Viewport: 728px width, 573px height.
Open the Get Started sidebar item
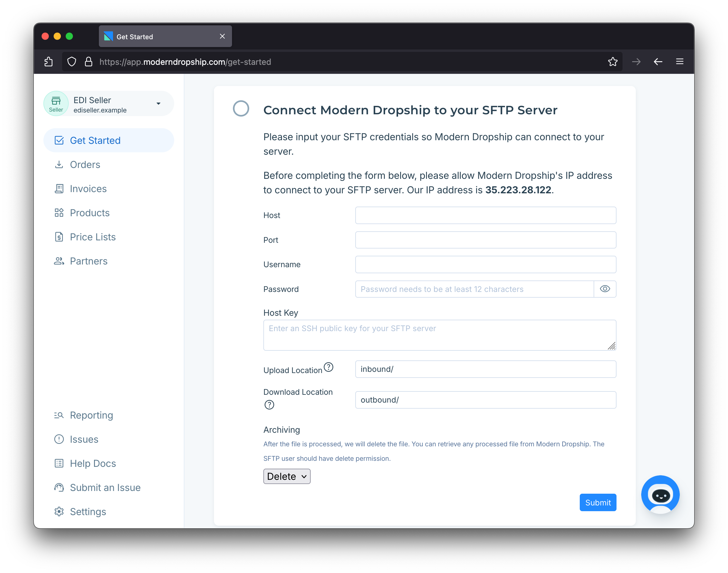click(x=108, y=140)
